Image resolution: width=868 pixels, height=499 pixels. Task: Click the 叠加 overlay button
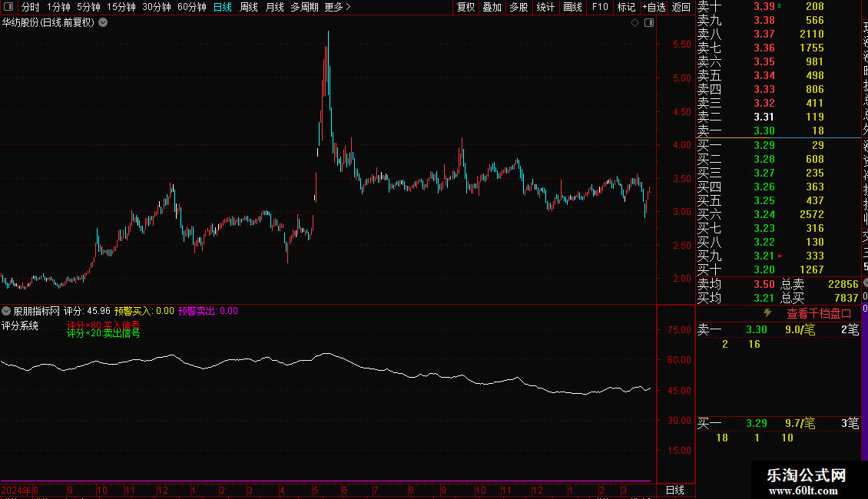coord(492,7)
